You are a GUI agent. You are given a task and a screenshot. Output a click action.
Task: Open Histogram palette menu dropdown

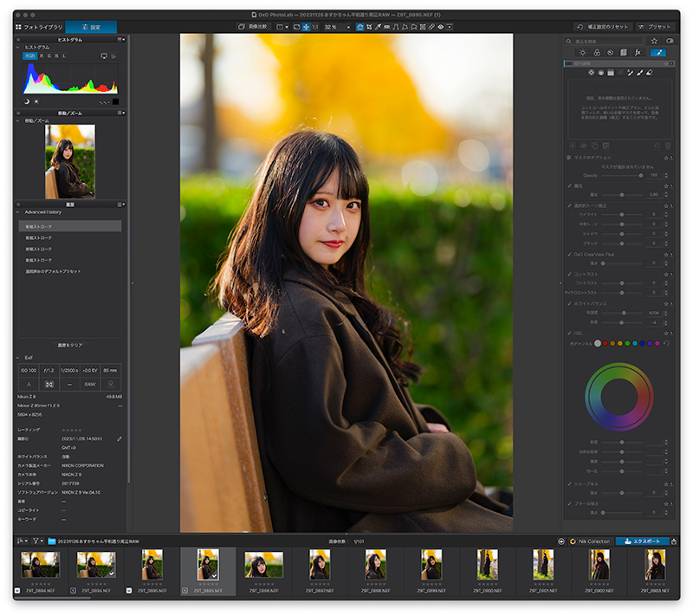121,39
